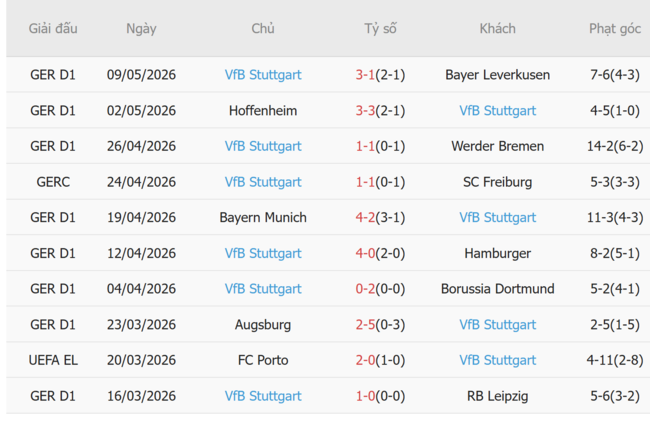Image resolution: width=650 pixels, height=424 pixels.
Task: Select SC Freiburg in the GERC match
Action: (x=497, y=182)
